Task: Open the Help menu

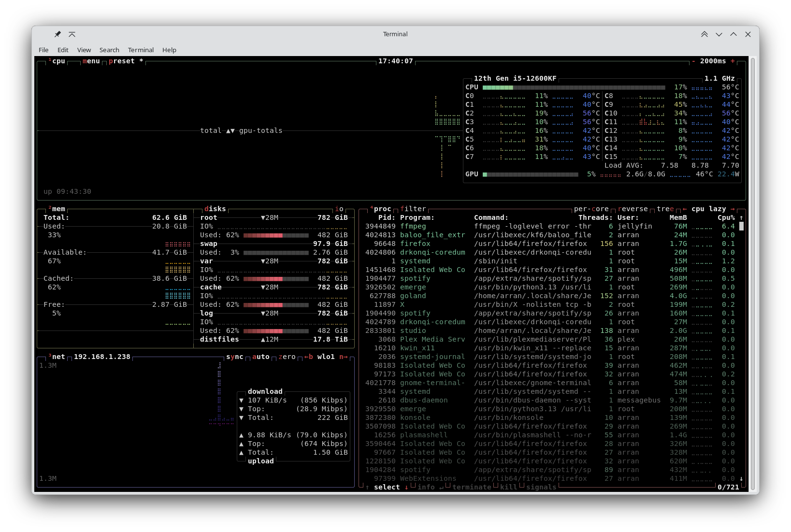Action: [169, 50]
